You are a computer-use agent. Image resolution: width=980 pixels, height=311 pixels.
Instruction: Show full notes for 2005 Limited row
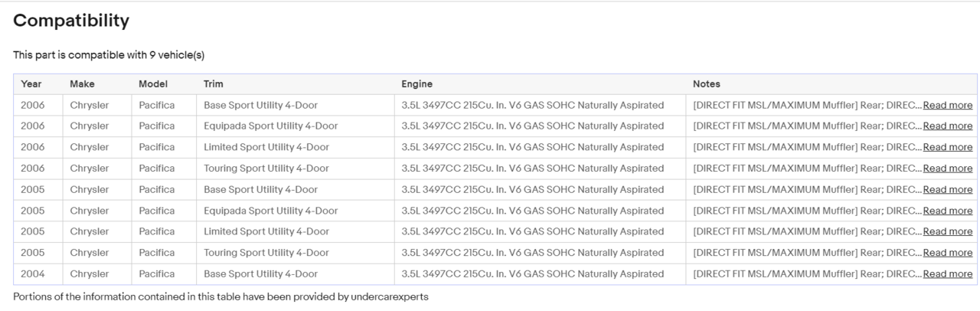(x=947, y=231)
